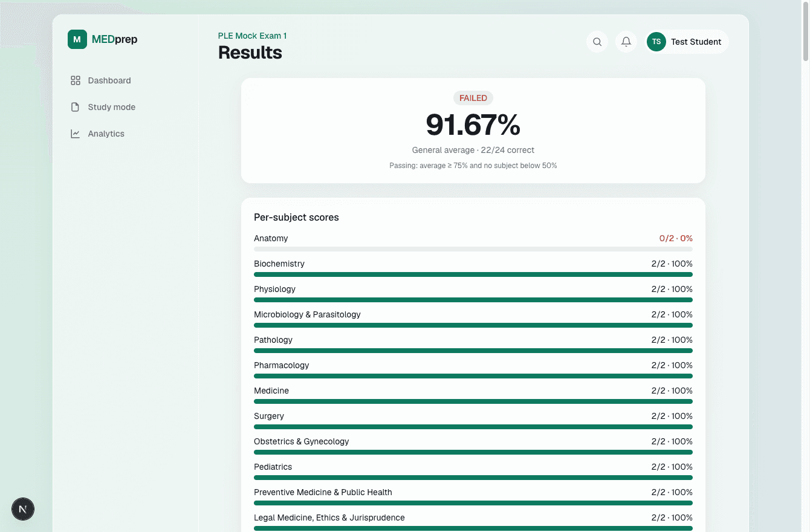The image size is (810, 532).
Task: Click Legal Medicine 2/2 · 100% score
Action: pyautogui.click(x=672, y=517)
